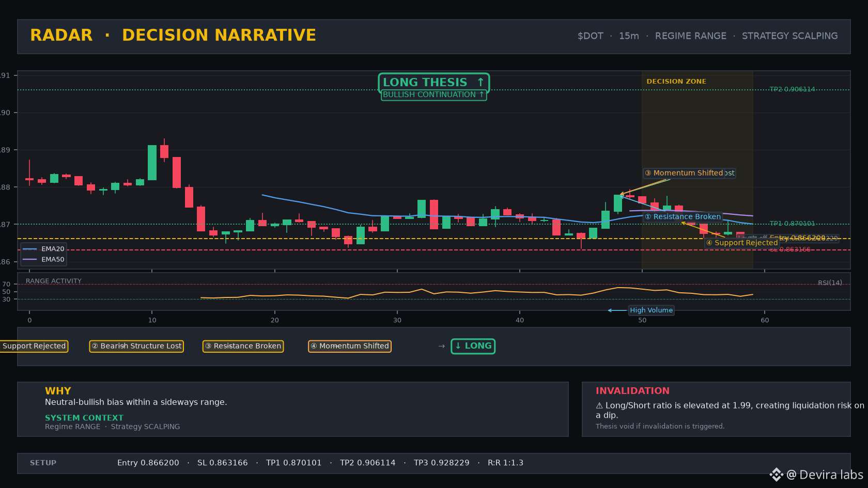
Task: Click the DECISION ZONE label
Action: click(676, 82)
